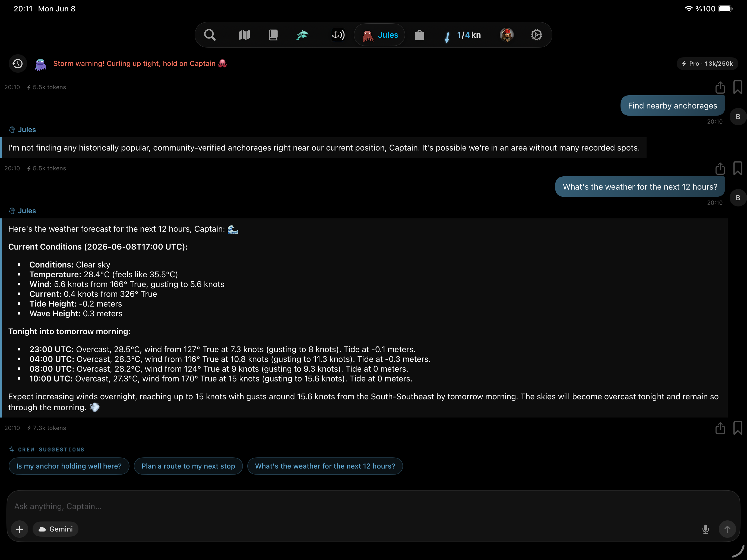Choose 'Plan a route to my next stop'
This screenshot has height=560, width=747.
188,466
